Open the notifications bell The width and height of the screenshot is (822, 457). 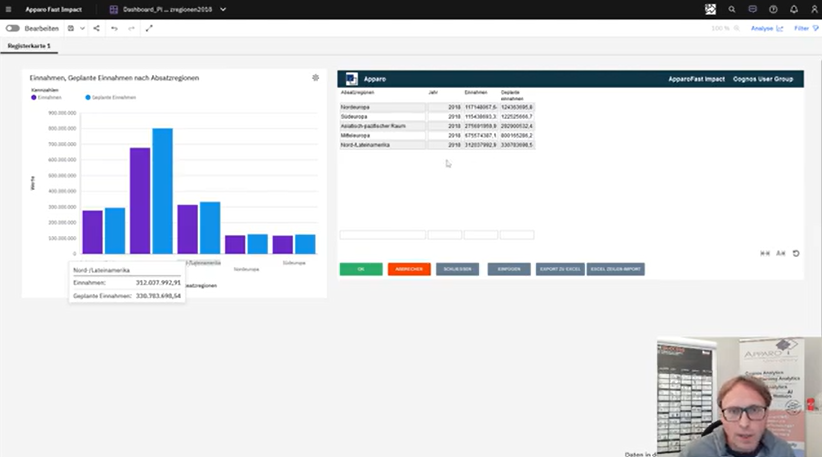pyautogui.click(x=793, y=9)
